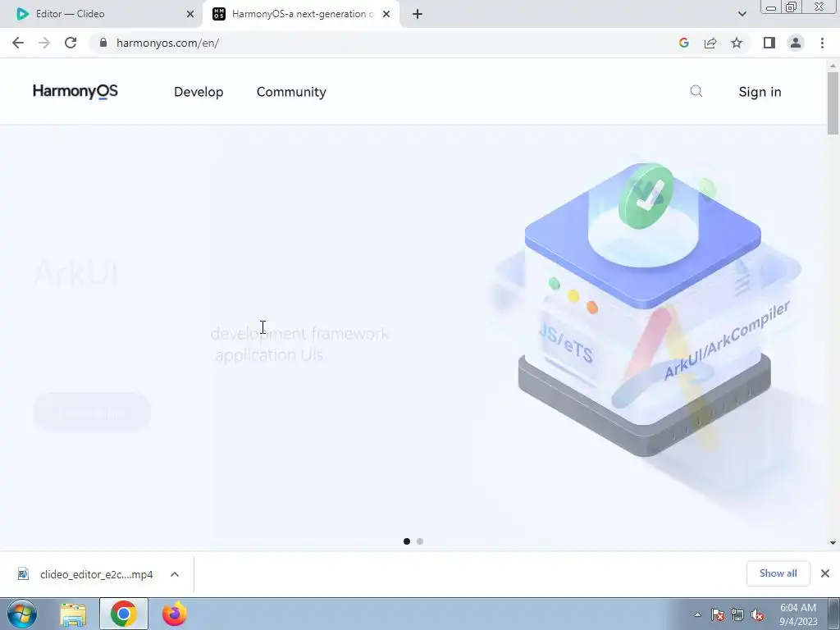The image size is (840, 630).
Task: Reload the harmonyos.com page
Action: pyautogui.click(x=71, y=43)
